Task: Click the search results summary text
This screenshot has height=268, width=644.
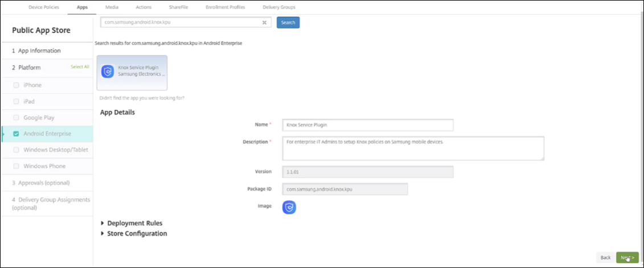Action: [168, 43]
